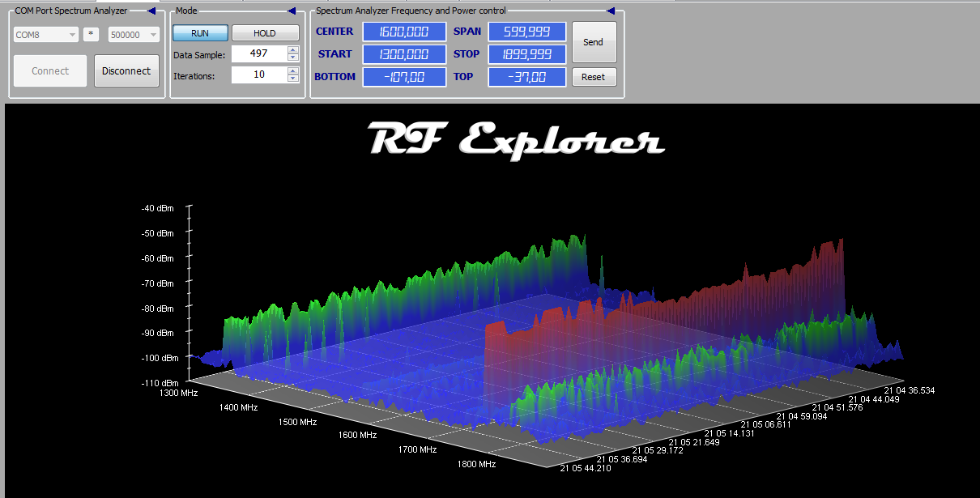Click the 1700 MHz frequency label
The height and width of the screenshot is (498, 980).
pos(417,449)
